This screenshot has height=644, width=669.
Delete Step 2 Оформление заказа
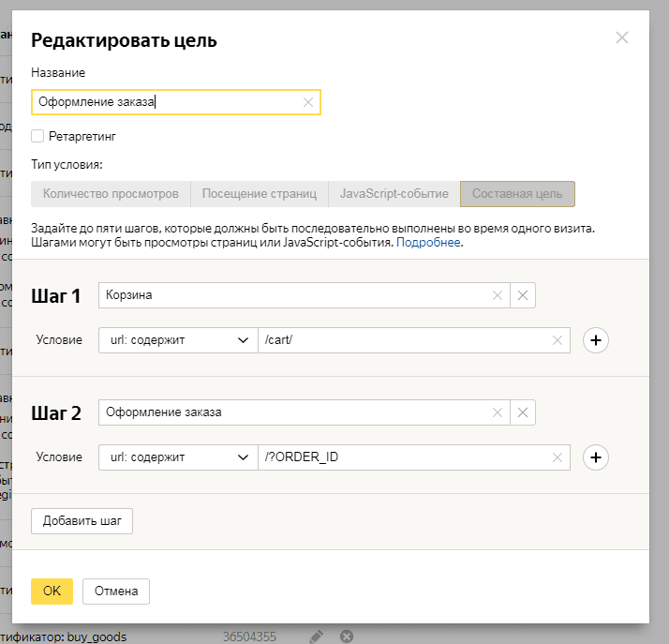pyautogui.click(x=523, y=412)
